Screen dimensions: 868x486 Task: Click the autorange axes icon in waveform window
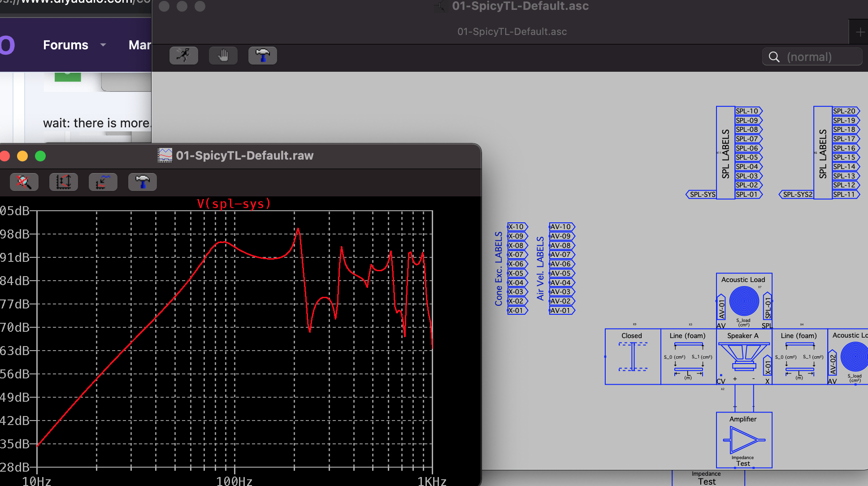tap(64, 182)
